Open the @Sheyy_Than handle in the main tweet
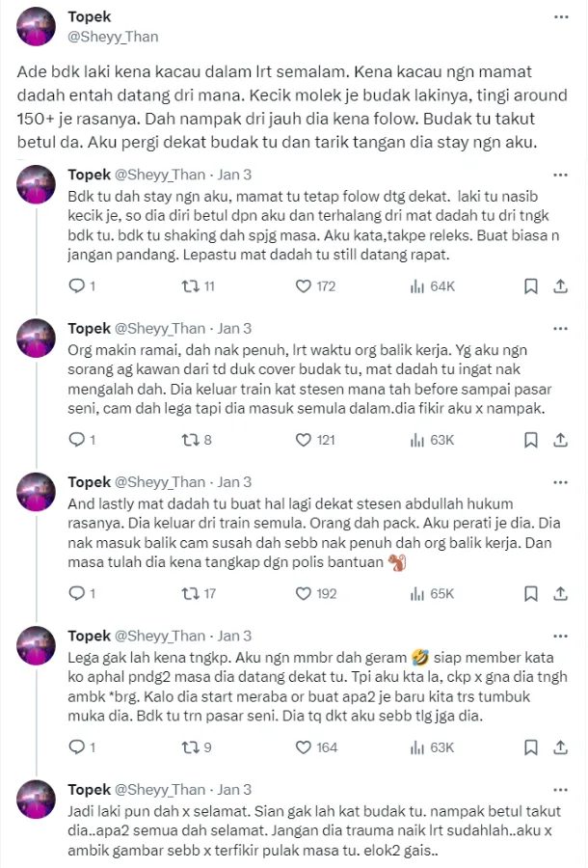The height and width of the screenshot is (868, 588). click(114, 37)
